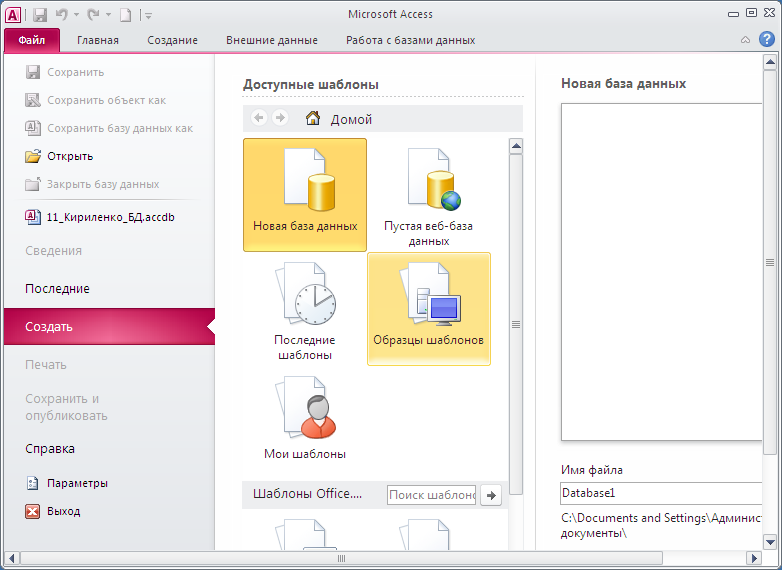
Task: Select the Создать section
Action: [109, 327]
